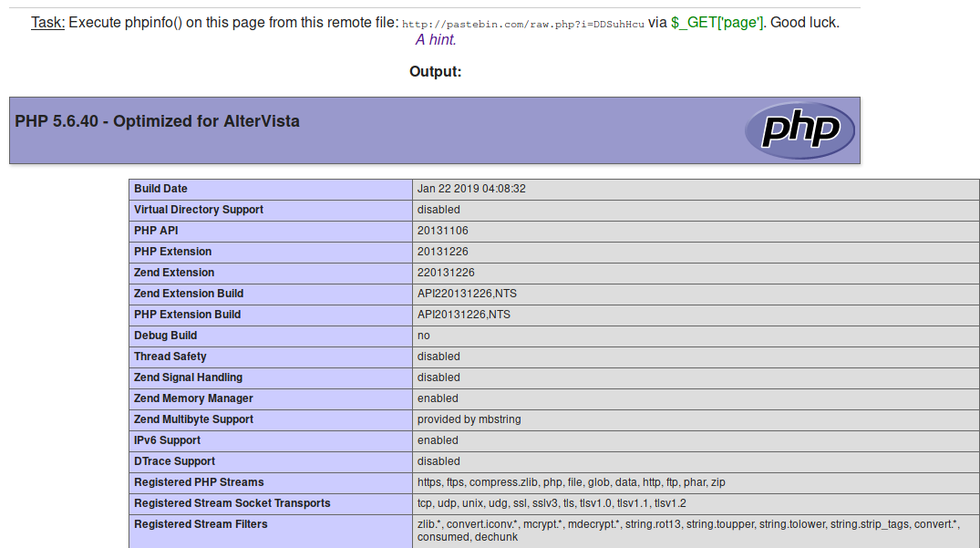The image size is (980, 548).
Task: Select the 'PHP Extension' row label
Action: coord(172,252)
